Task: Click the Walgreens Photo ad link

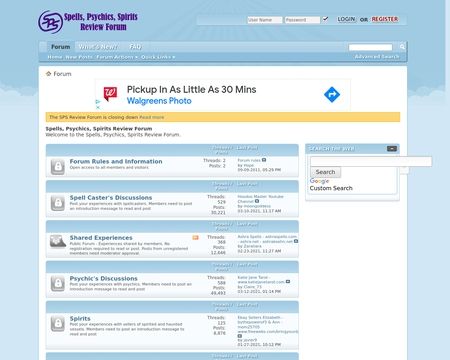Action: pos(159,101)
